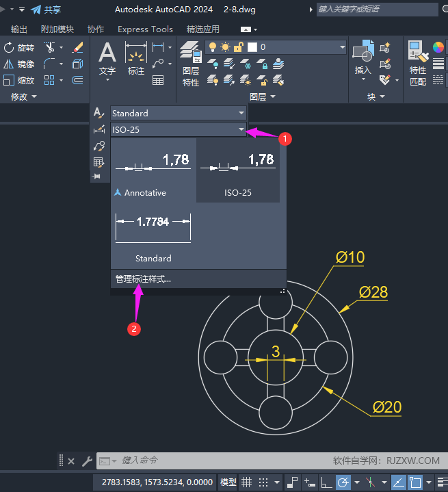Click the table style icon in annotation panel
This screenshot has height=492, width=448.
coord(99,162)
